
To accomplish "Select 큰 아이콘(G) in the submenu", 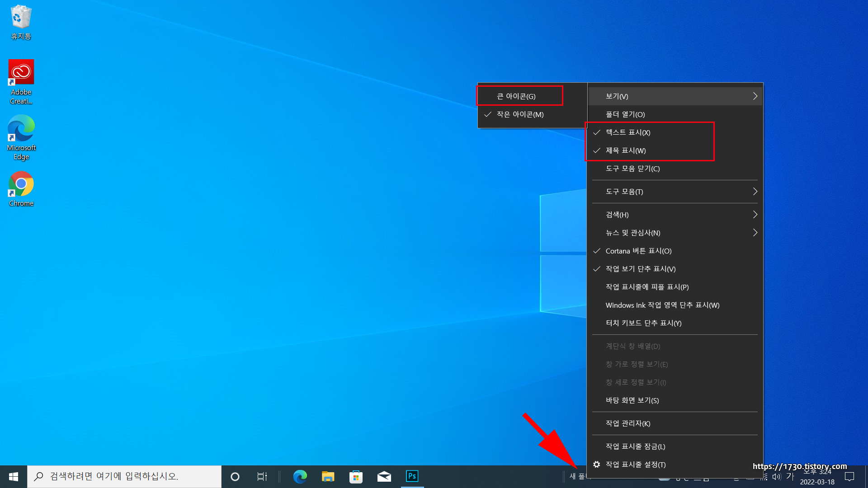I will pyautogui.click(x=516, y=96).
